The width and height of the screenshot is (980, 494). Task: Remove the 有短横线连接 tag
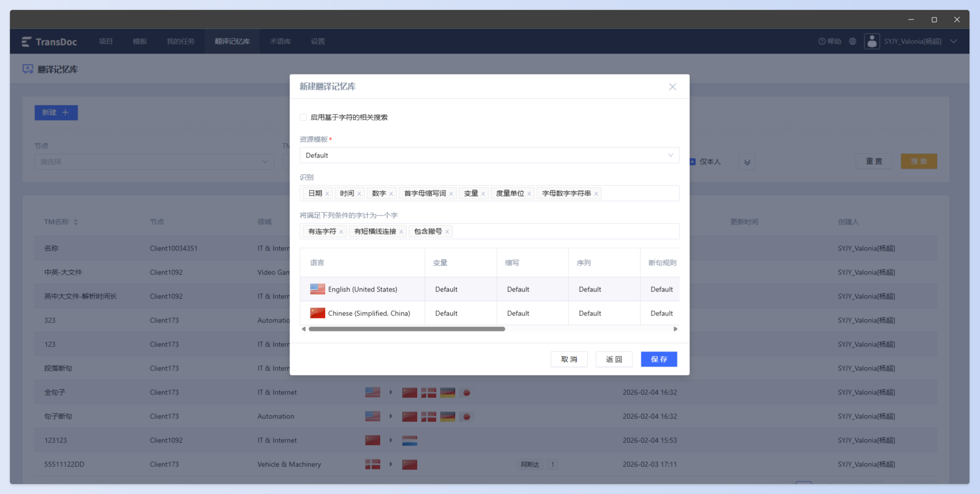tap(401, 231)
